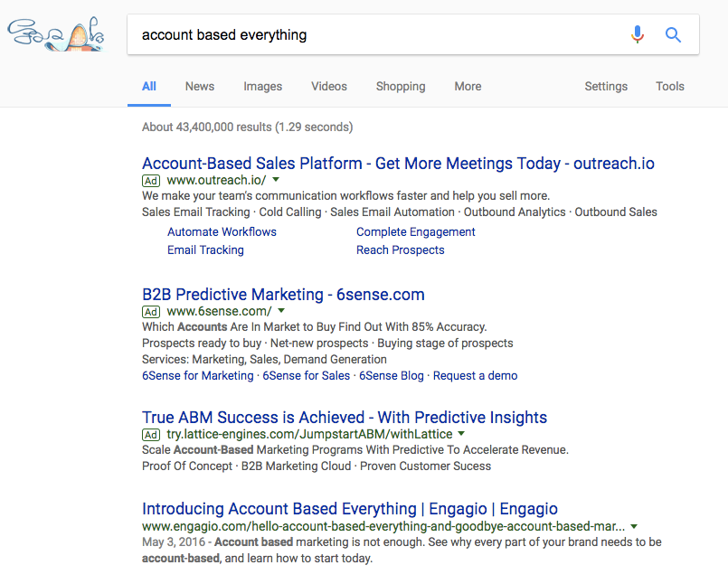Image resolution: width=728 pixels, height=584 pixels.
Task: Click the www.outreach.io/ green URL text
Action: pos(216,180)
